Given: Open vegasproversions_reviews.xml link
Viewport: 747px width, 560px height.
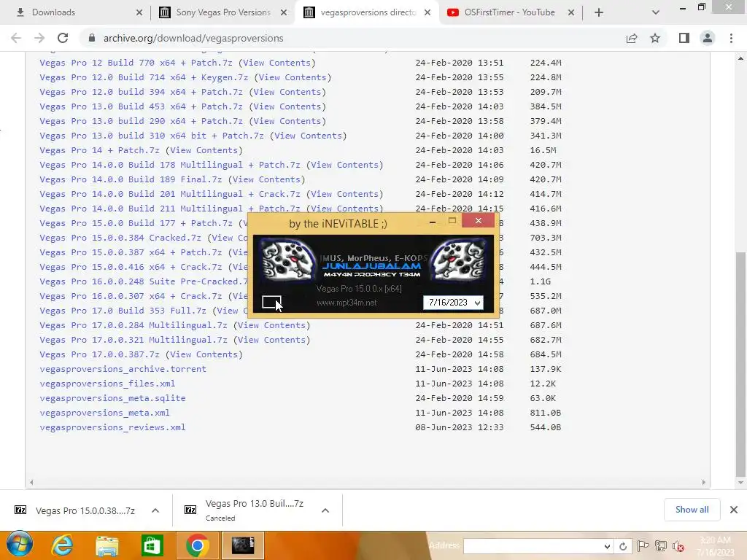Looking at the screenshot, I should pos(112,427).
